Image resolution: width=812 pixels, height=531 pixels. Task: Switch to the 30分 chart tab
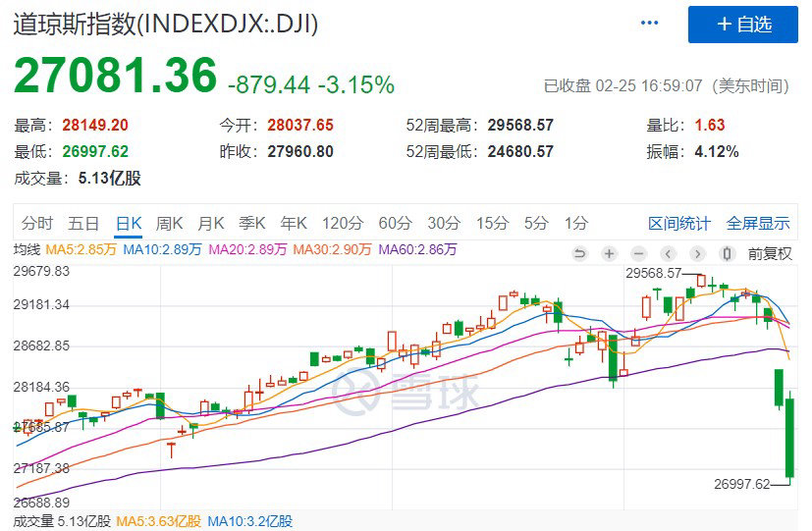point(444,224)
